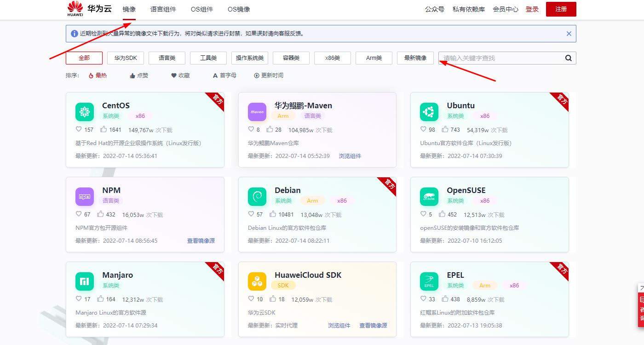Click the Arm tag on EPEL card
The image size is (644, 345).
[x=485, y=286]
